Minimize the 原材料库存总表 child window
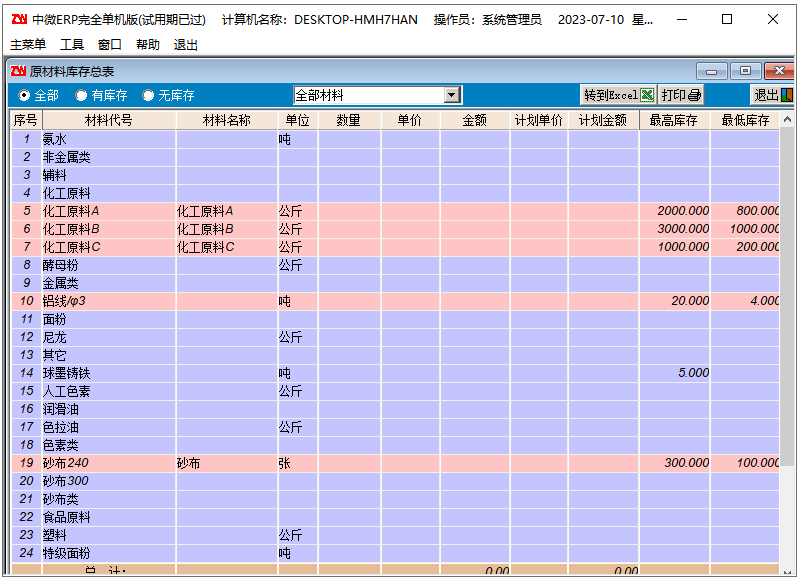The height and width of the screenshot is (580, 799). point(711,71)
